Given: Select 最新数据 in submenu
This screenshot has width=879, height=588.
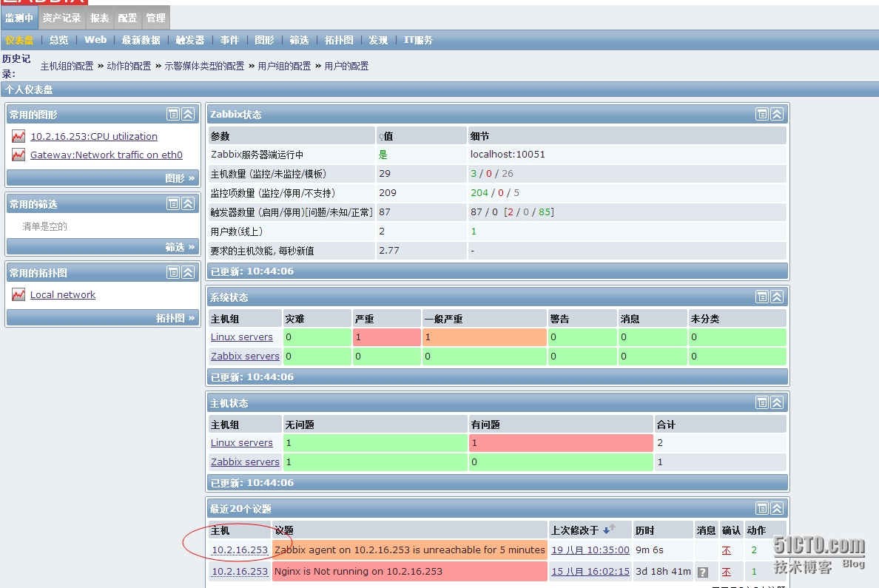Looking at the screenshot, I should (141, 40).
